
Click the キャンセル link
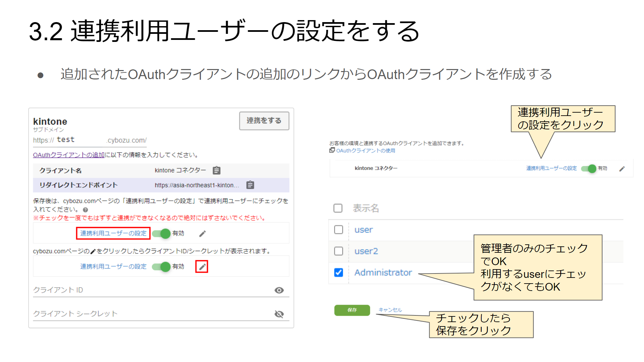tap(390, 310)
